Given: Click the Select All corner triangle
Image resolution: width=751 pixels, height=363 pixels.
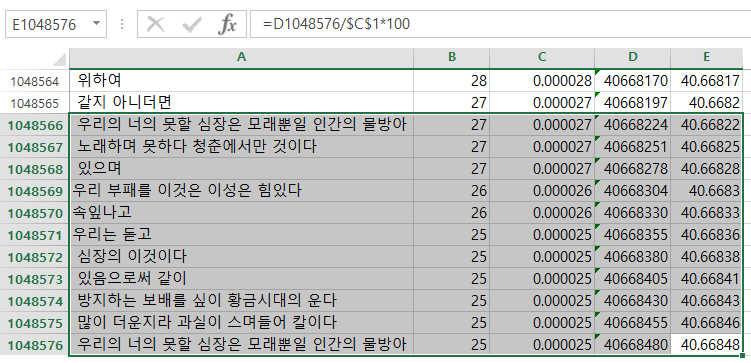Looking at the screenshot, I should click(59, 59).
